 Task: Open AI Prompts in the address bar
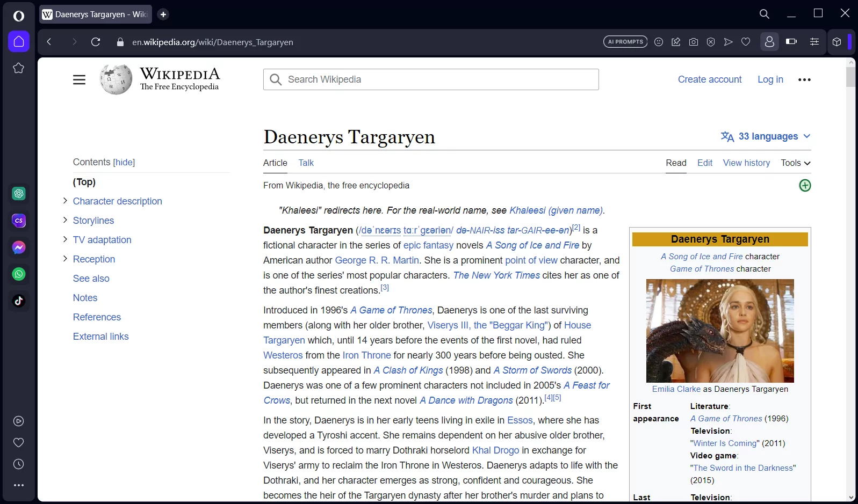pyautogui.click(x=625, y=42)
